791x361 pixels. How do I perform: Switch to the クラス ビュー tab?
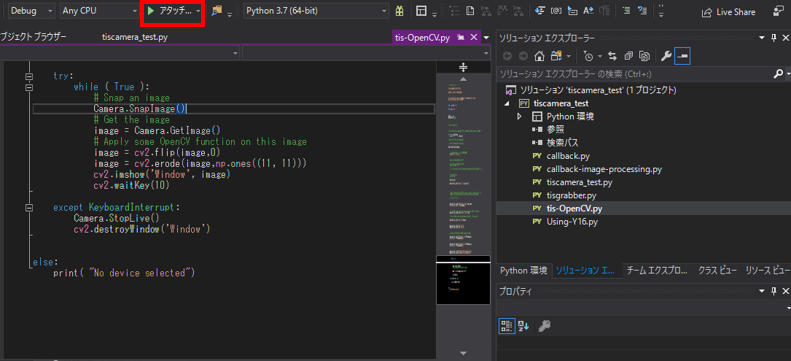[717, 271]
